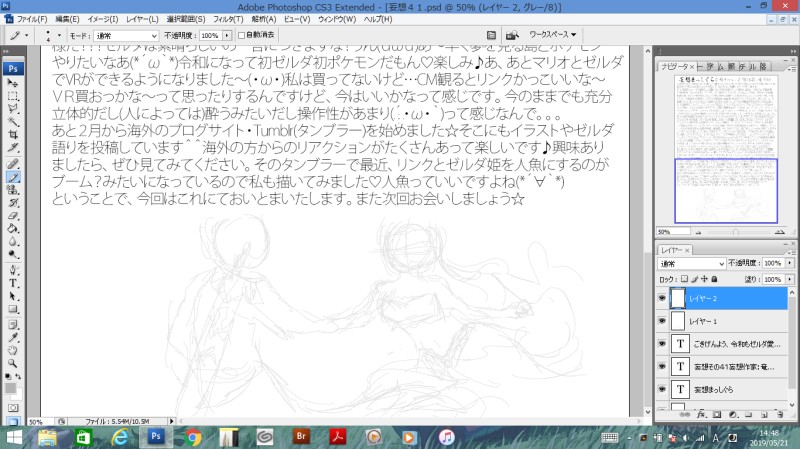800x449 pixels.
Task: Open the status bar info arrow
Action: pos(171,421)
